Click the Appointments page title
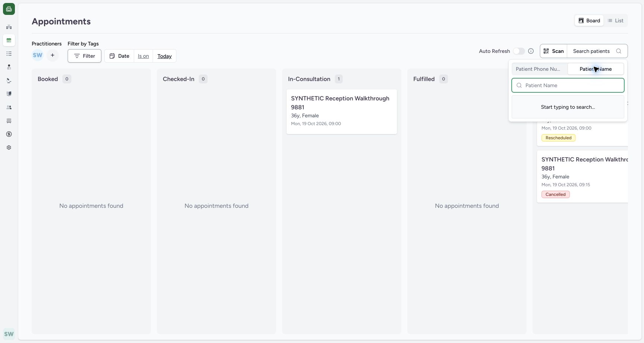The height and width of the screenshot is (343, 644). point(61,21)
